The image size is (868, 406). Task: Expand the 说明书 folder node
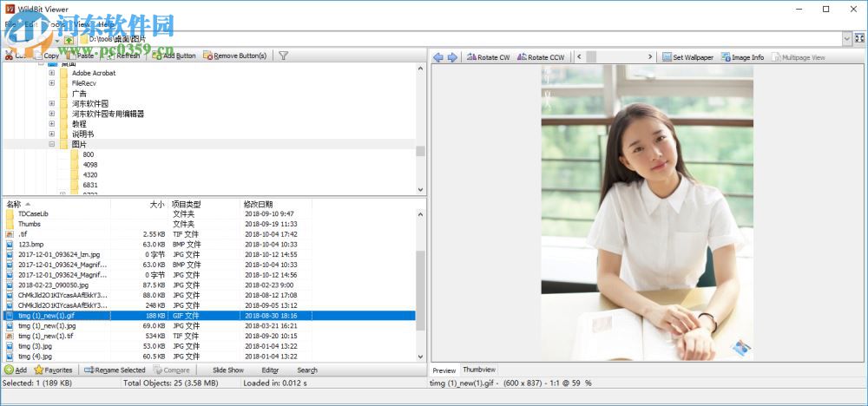(x=51, y=134)
